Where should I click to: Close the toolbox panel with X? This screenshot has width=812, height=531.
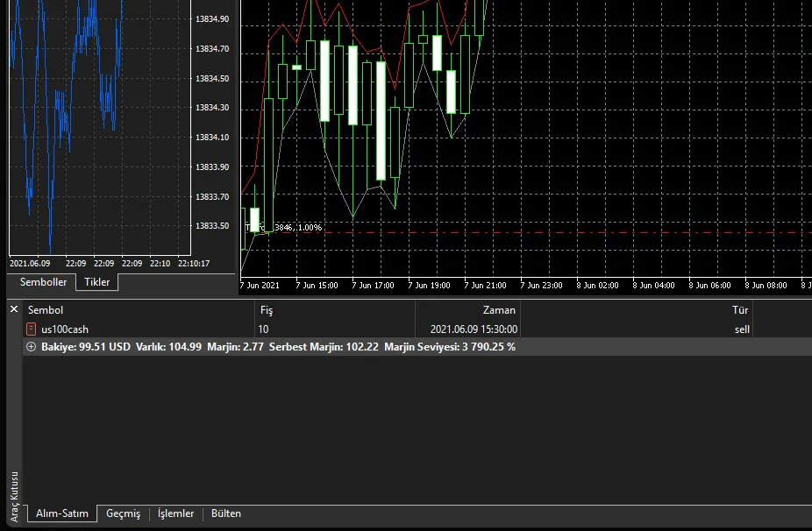point(14,309)
